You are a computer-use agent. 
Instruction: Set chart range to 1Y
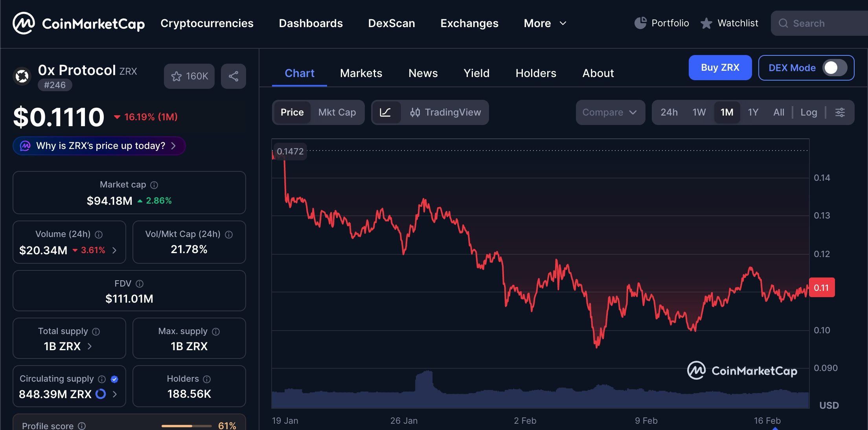(x=753, y=112)
